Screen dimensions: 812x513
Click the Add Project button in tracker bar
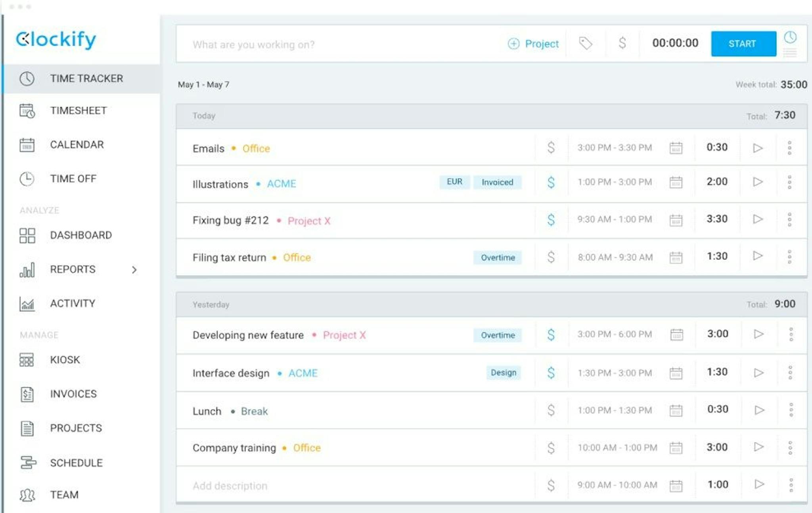pos(532,44)
